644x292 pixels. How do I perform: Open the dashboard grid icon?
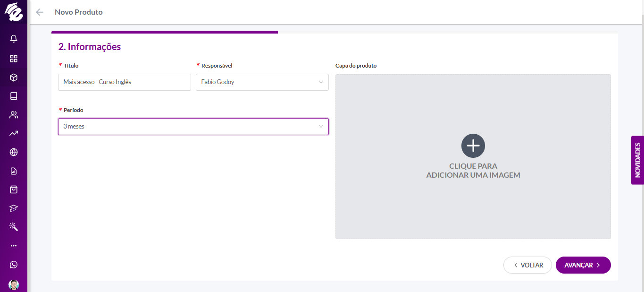14,59
